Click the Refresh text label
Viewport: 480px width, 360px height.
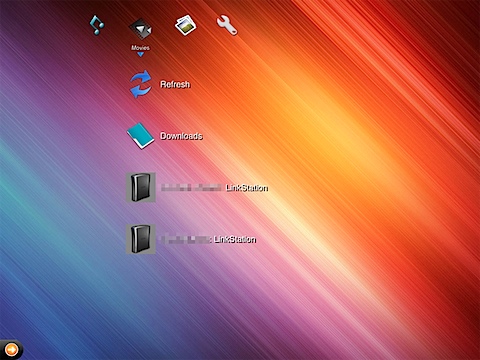(175, 84)
